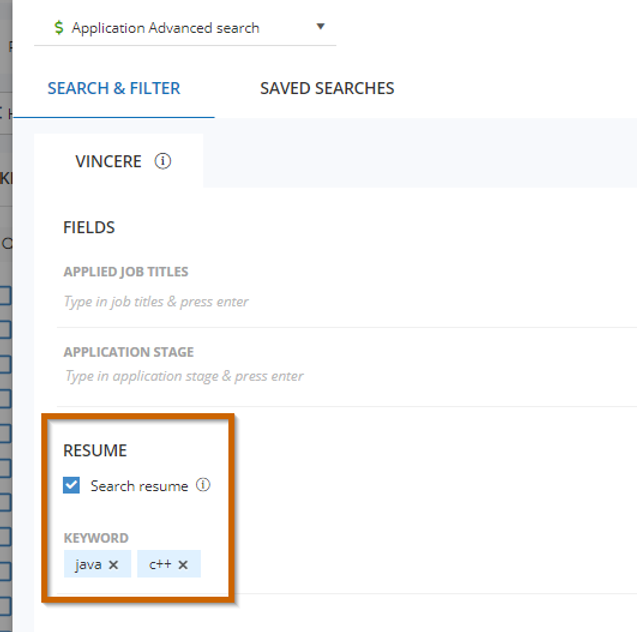Viewport: 637px width, 632px height.
Task: Select the java keyword chip
Action: click(x=88, y=565)
